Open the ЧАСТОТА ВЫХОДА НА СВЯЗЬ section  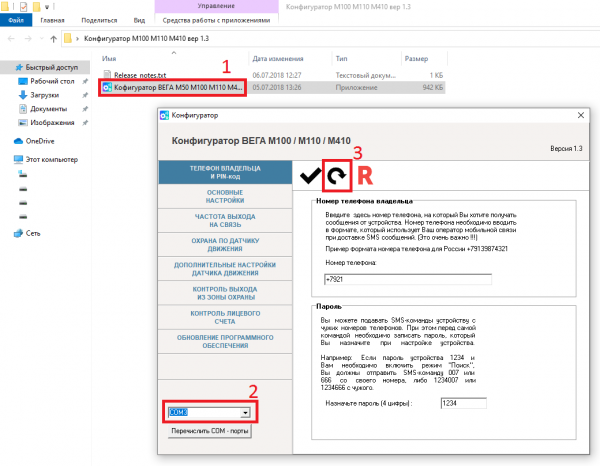click(x=225, y=220)
